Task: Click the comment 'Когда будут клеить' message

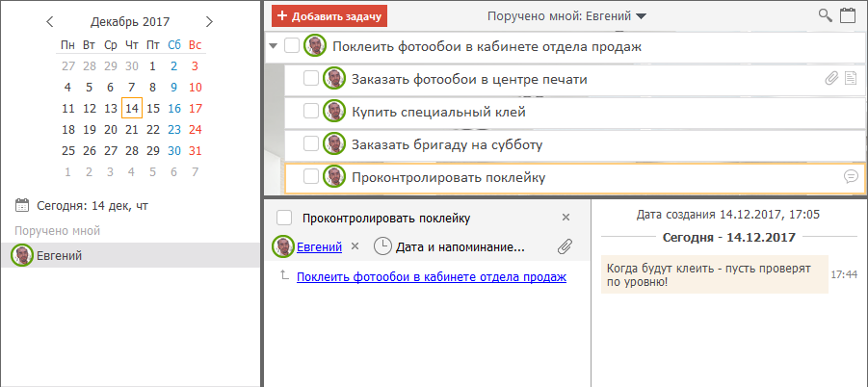Action: coord(714,274)
